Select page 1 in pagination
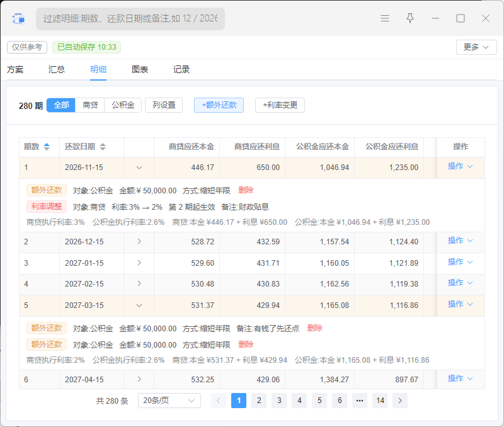504x427 pixels. click(x=239, y=401)
